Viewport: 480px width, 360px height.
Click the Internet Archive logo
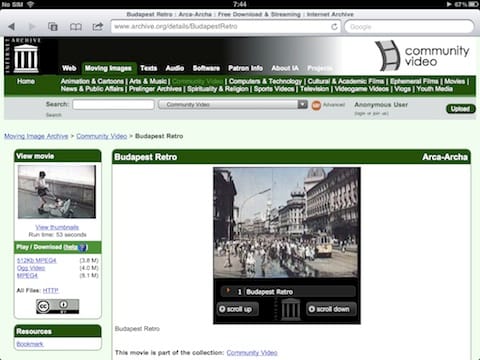tap(23, 56)
